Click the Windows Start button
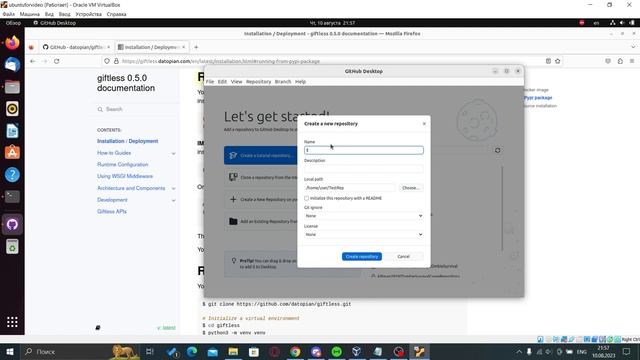 coord(10,351)
